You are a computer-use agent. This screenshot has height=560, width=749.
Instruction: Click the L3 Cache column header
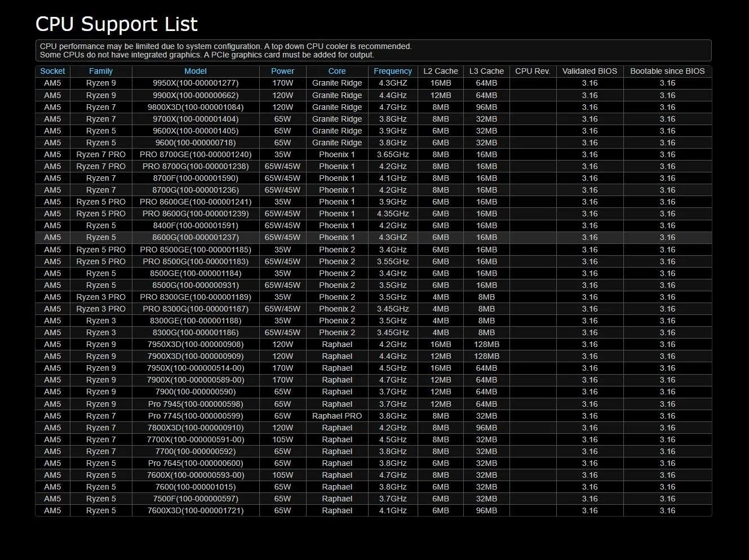point(486,71)
